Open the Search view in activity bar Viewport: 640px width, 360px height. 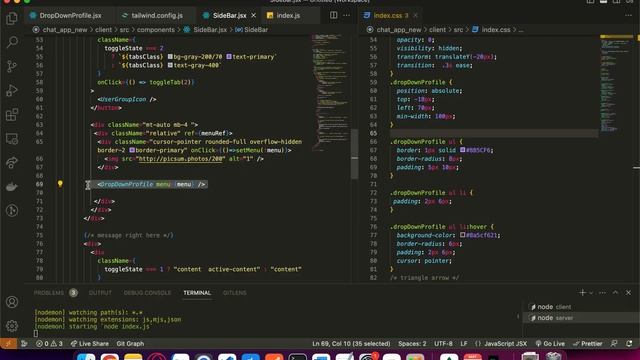click(x=12, y=42)
